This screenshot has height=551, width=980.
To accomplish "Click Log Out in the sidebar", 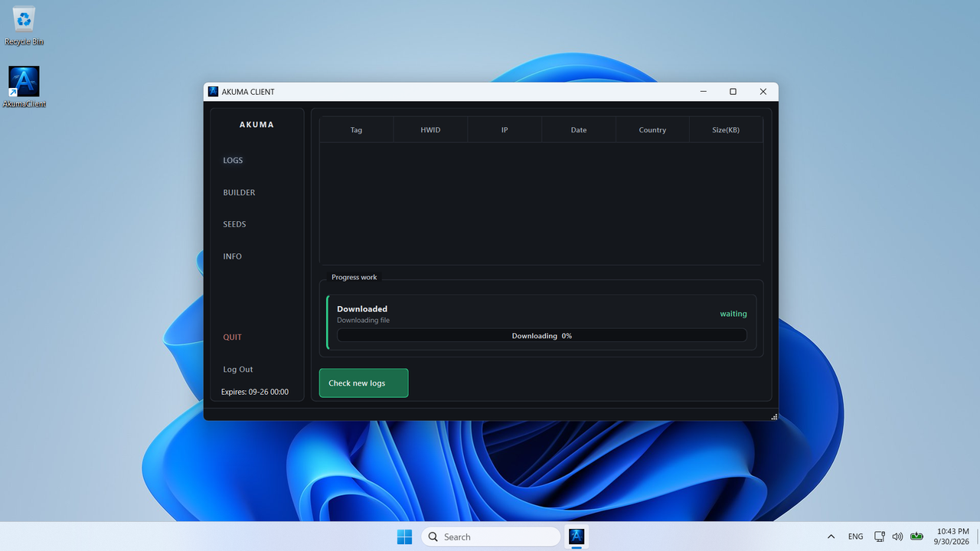I will point(237,370).
